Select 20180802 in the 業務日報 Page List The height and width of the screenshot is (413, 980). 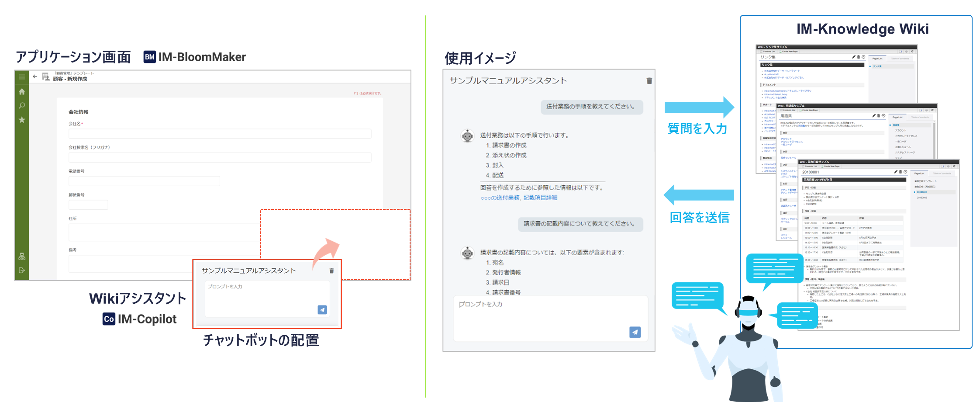(922, 198)
